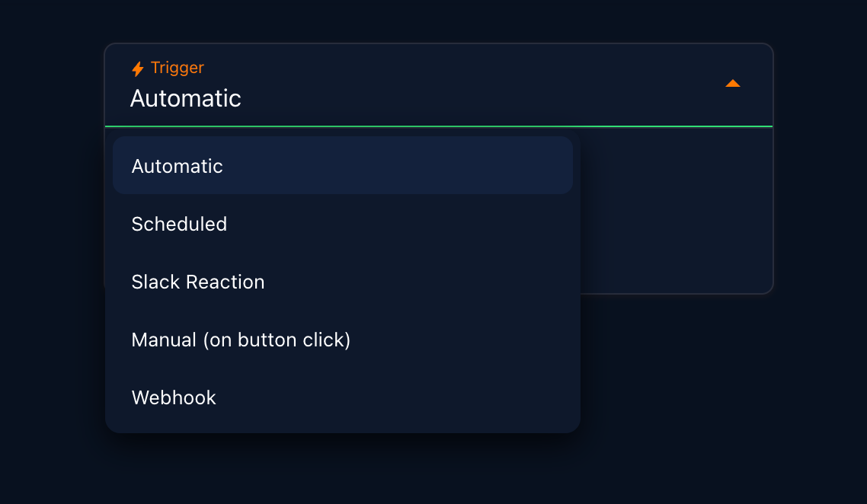Close the list using the upward chevron
867x504 pixels.
732,83
